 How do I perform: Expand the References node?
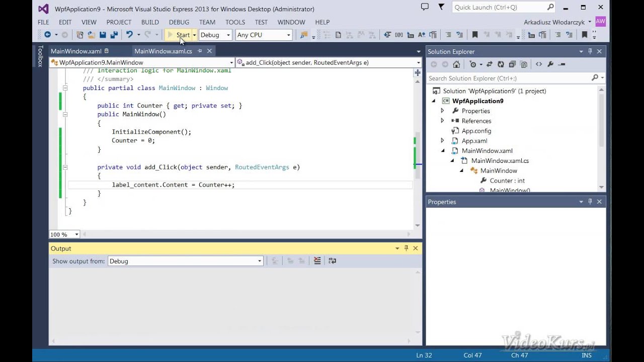click(442, 121)
